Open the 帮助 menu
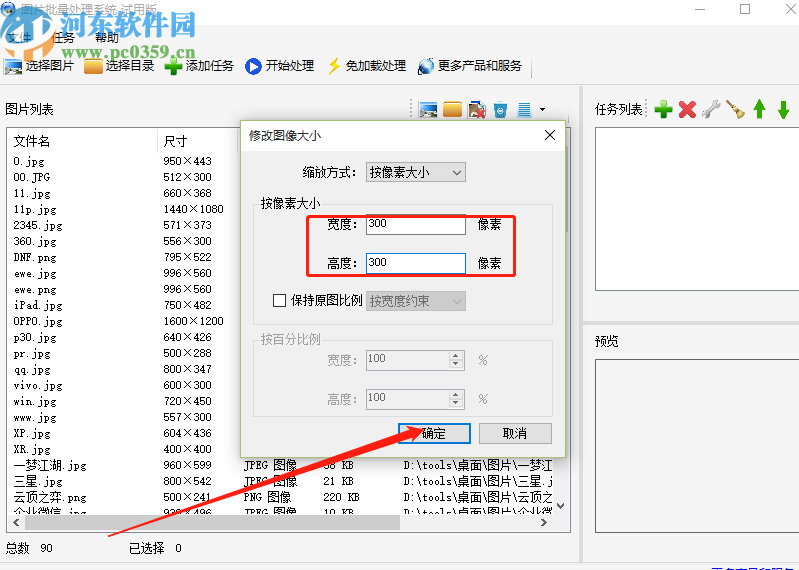Screen dimensions: 799x570 (x=106, y=38)
